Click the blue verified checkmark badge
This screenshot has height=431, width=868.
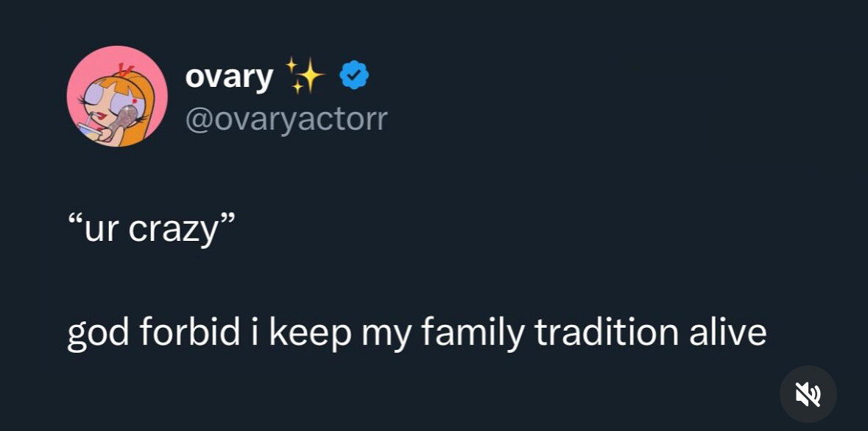(x=354, y=75)
